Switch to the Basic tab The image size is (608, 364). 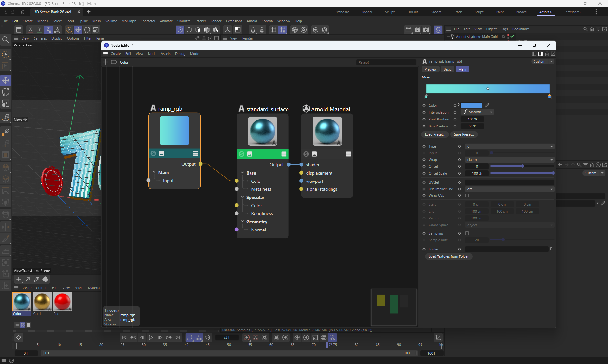pyautogui.click(x=447, y=69)
